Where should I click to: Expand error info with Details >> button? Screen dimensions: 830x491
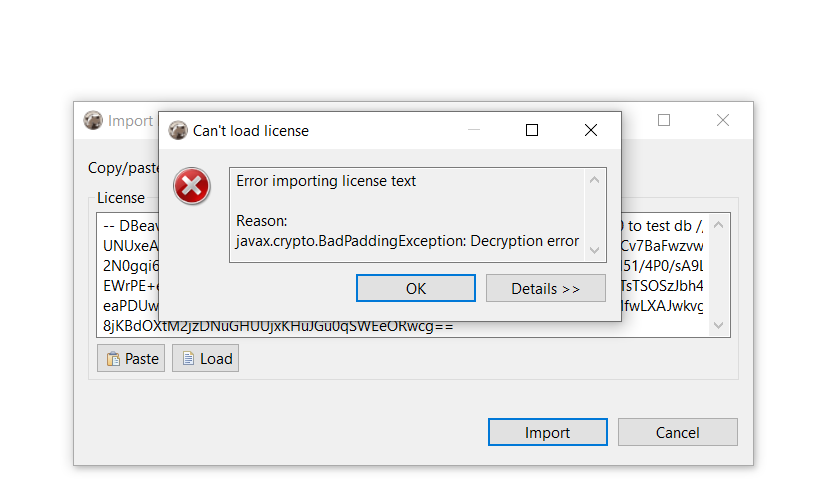pos(545,288)
